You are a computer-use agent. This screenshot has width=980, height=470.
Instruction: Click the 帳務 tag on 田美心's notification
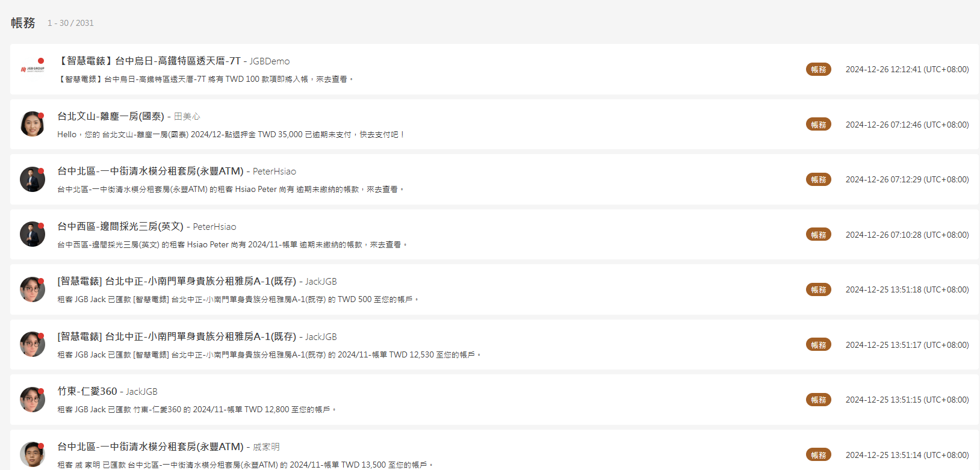coord(818,125)
